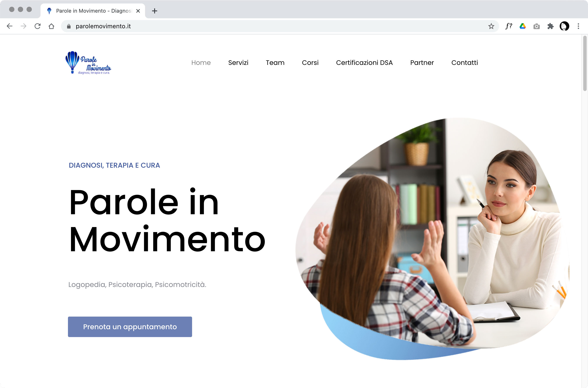Open Chrome three-dot menu
This screenshot has width=588, height=388.
[x=578, y=26]
